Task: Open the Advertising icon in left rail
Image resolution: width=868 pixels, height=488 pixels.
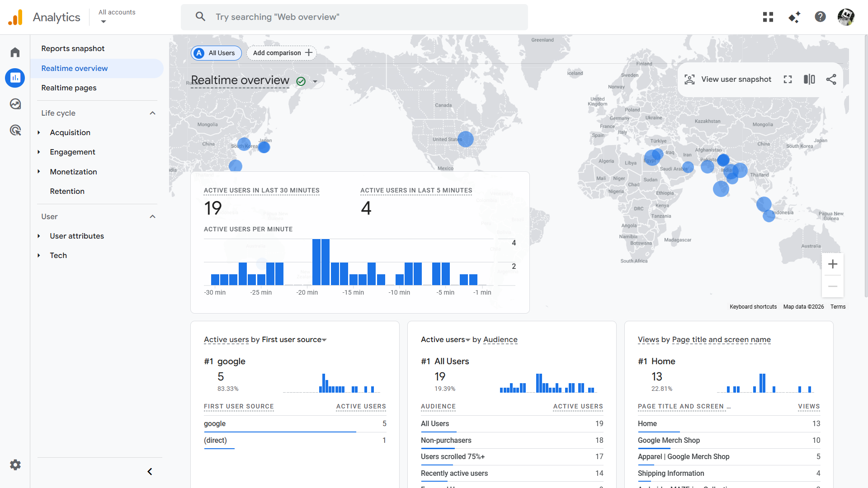Action: 15,131
